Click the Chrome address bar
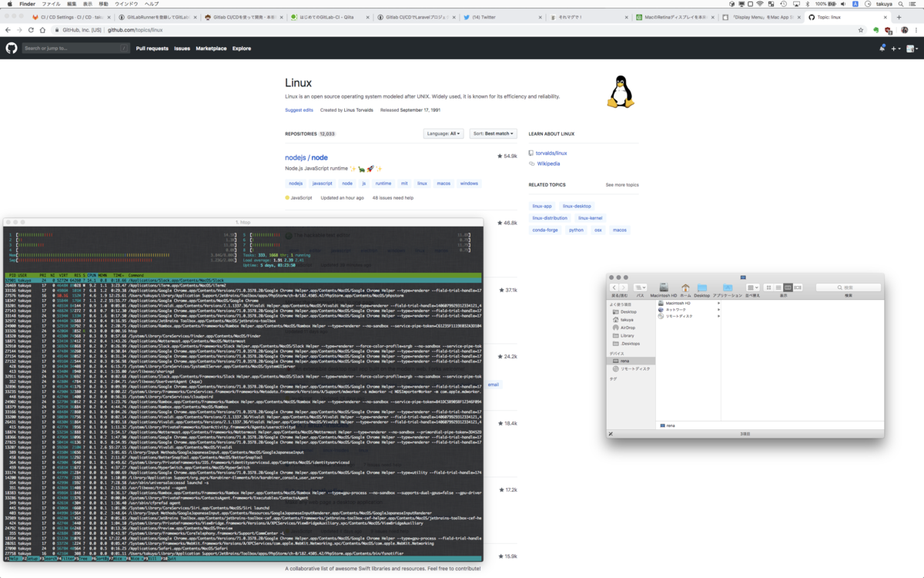The image size is (924, 578). click(458, 30)
